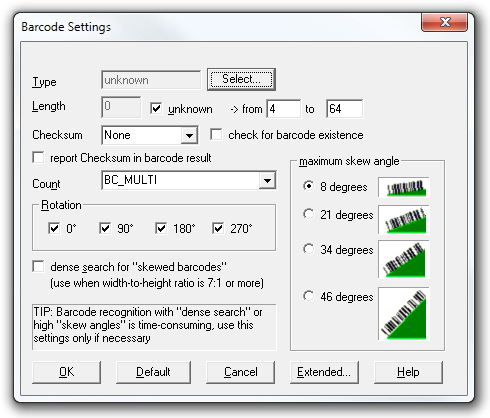Toggle the 0° rotation checkbox
The image size is (490, 418).
(54, 228)
